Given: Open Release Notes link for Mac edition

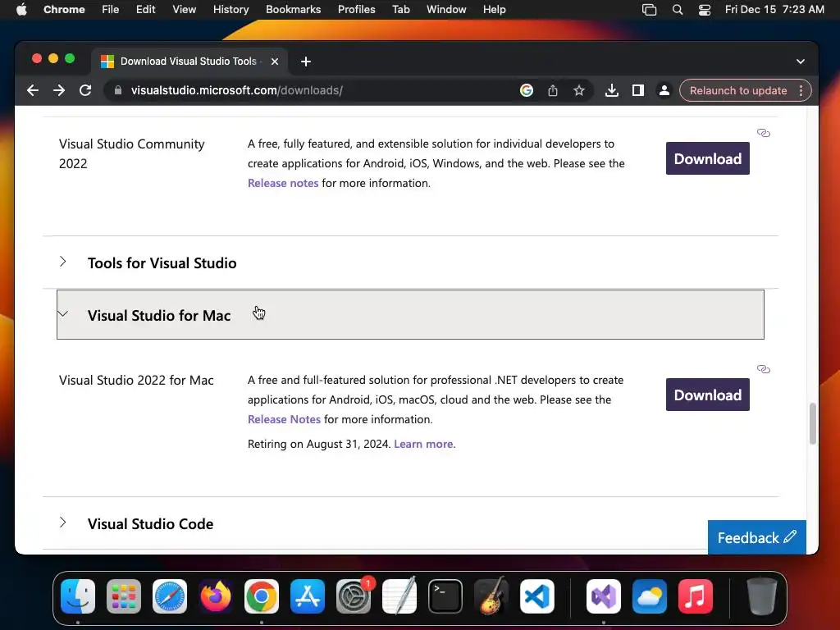Looking at the screenshot, I should [284, 419].
